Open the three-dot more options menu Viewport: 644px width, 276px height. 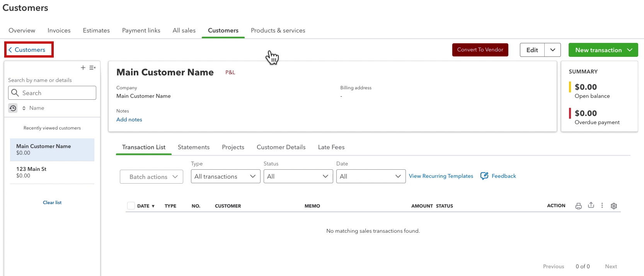click(602, 206)
